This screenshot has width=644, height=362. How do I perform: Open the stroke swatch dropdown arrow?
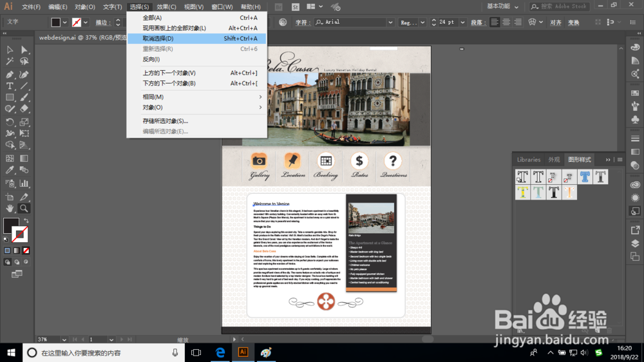tap(86, 22)
